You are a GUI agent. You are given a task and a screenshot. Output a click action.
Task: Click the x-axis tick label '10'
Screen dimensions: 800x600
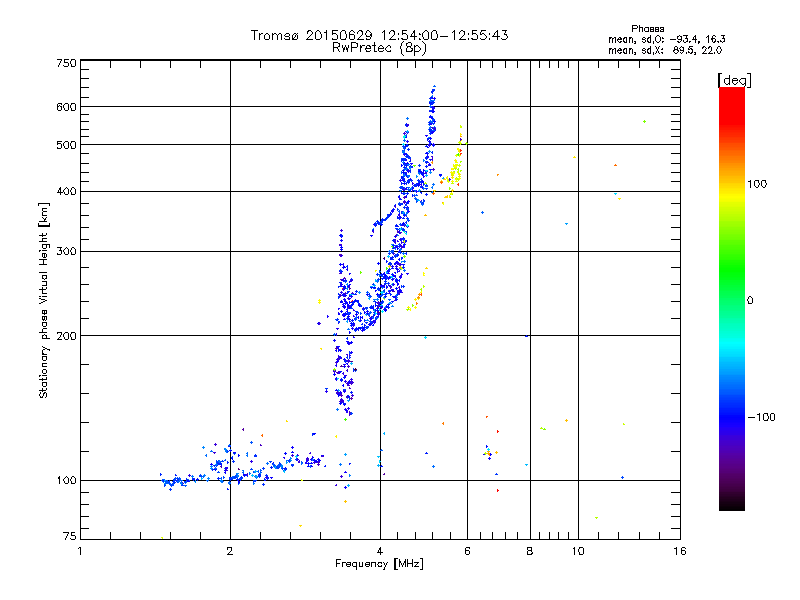(578, 551)
